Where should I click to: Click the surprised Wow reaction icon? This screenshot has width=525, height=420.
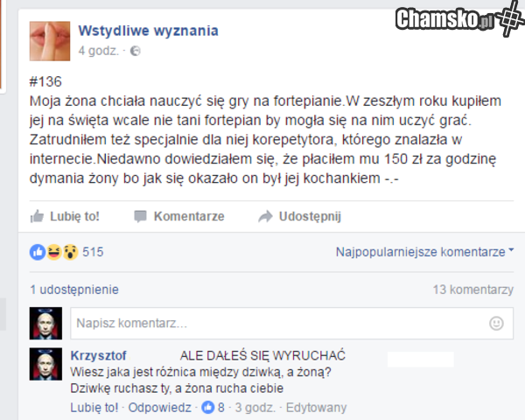(x=70, y=252)
